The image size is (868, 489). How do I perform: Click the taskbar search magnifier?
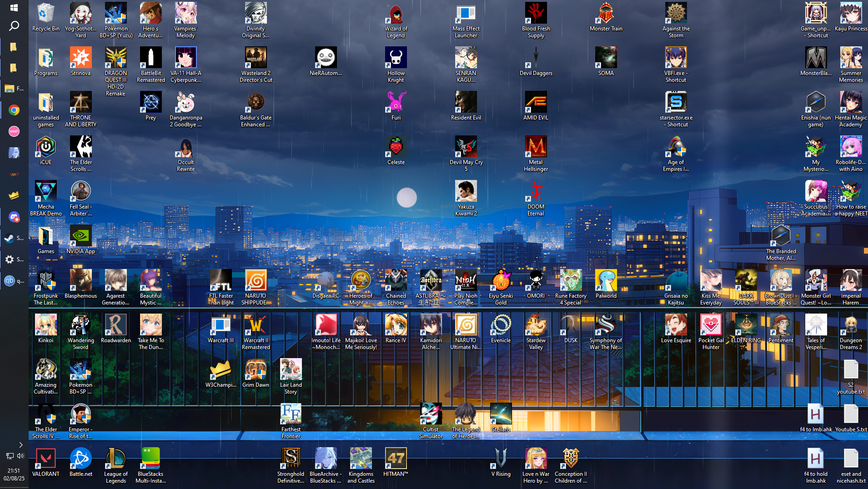[x=14, y=25]
